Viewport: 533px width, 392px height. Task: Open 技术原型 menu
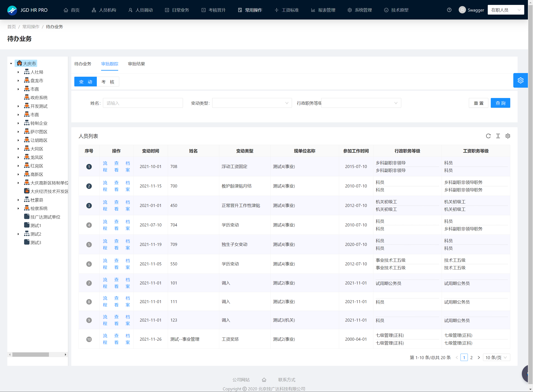point(397,10)
